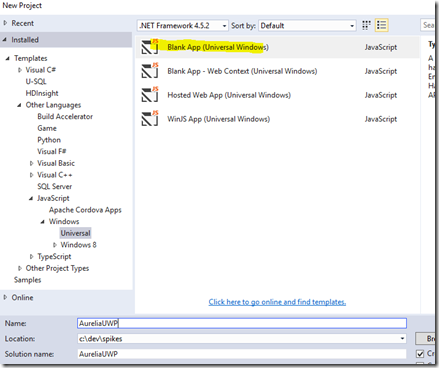Select the Python category
Viewport: 439px width, 368px height.
click(49, 140)
